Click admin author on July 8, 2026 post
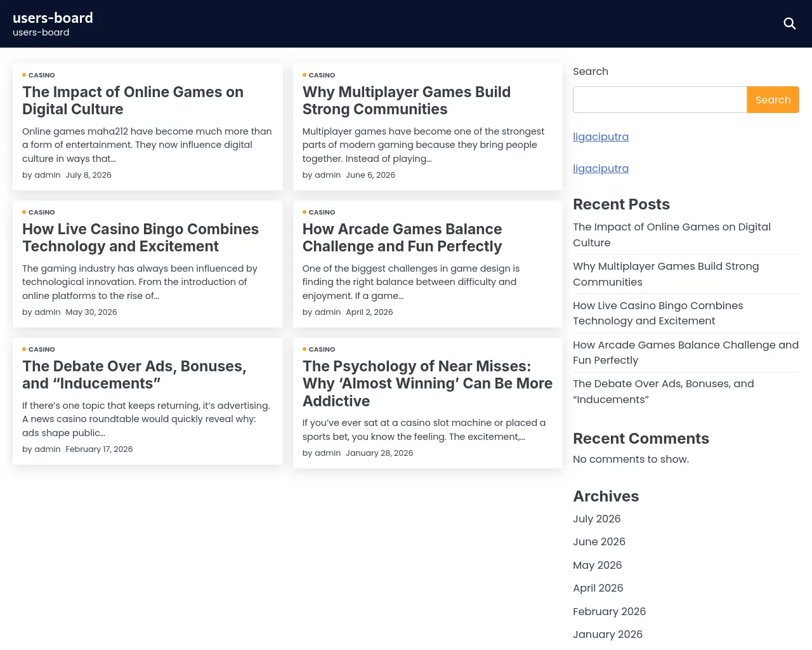812x650 pixels. [48, 175]
